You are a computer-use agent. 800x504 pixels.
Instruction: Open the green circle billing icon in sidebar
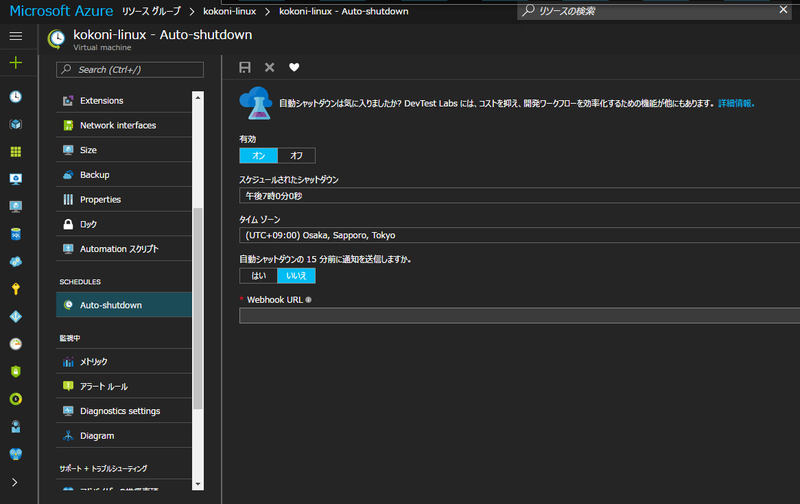click(x=16, y=399)
